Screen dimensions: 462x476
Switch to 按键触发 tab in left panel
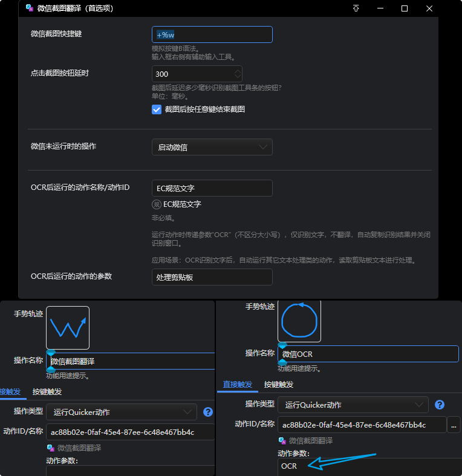pos(47,391)
